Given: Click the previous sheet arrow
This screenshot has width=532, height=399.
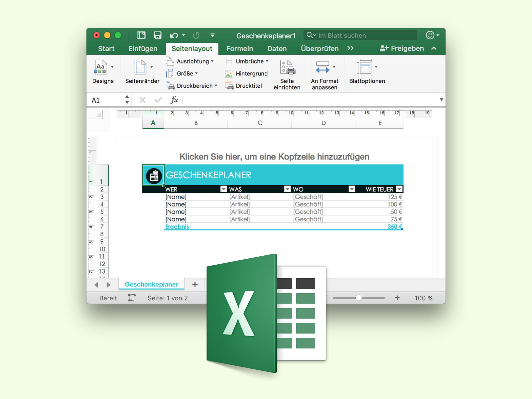Looking at the screenshot, I should 96,285.
